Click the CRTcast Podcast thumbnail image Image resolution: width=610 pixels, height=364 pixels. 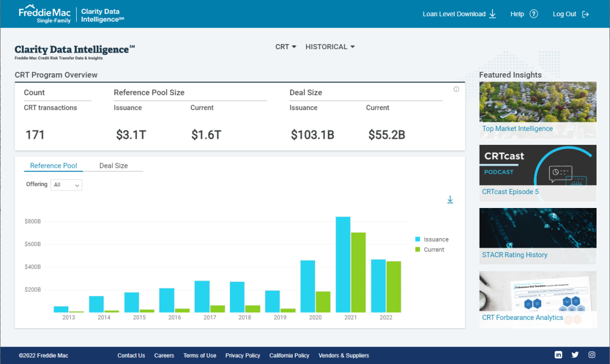click(538, 165)
